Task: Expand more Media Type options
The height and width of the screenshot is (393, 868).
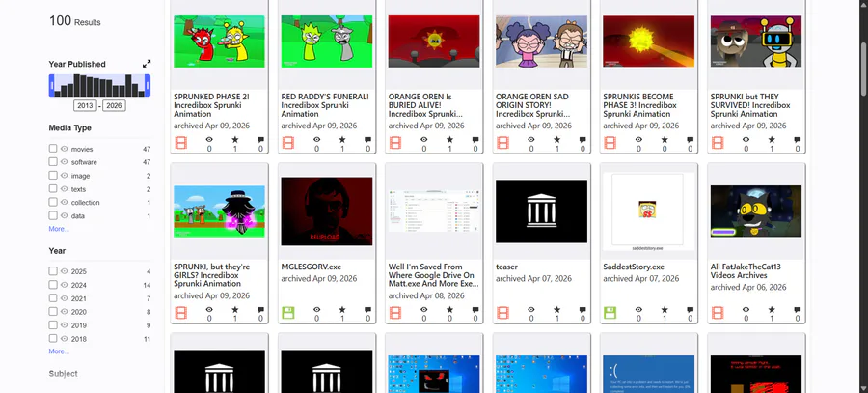Action: click(59, 229)
